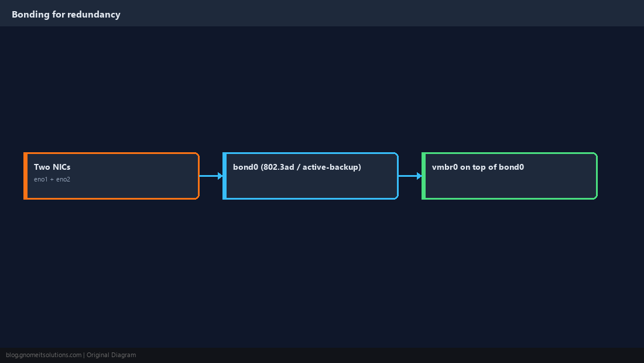Click the "Bonding for redundancy" title
The height and width of the screenshot is (363, 644).
click(66, 15)
